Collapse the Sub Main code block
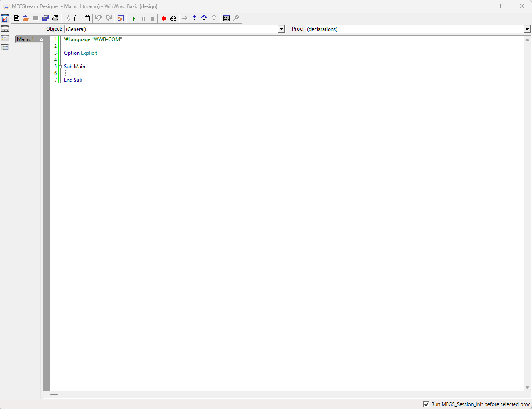This screenshot has height=409, width=532. (x=60, y=67)
